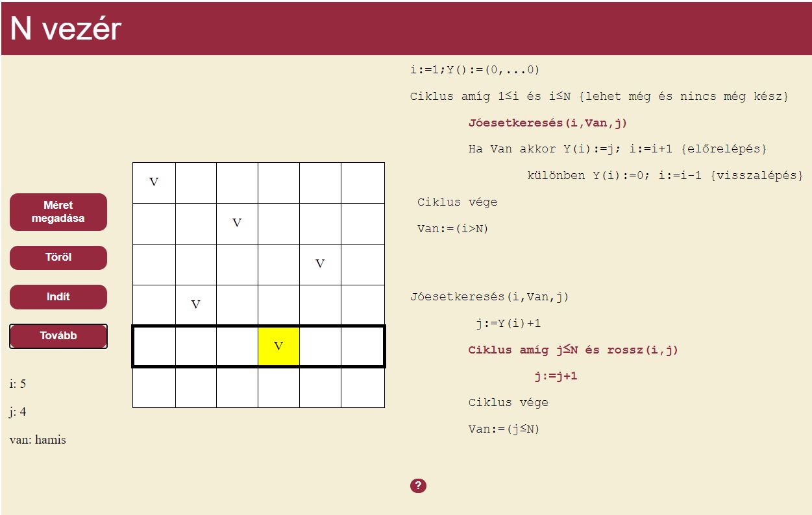This screenshot has height=515, width=812.
Task: Click the queen in the third row
Action: click(x=320, y=264)
